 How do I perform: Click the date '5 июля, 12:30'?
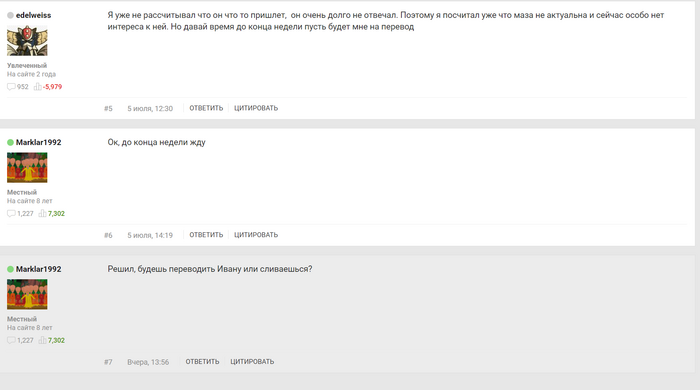point(150,108)
